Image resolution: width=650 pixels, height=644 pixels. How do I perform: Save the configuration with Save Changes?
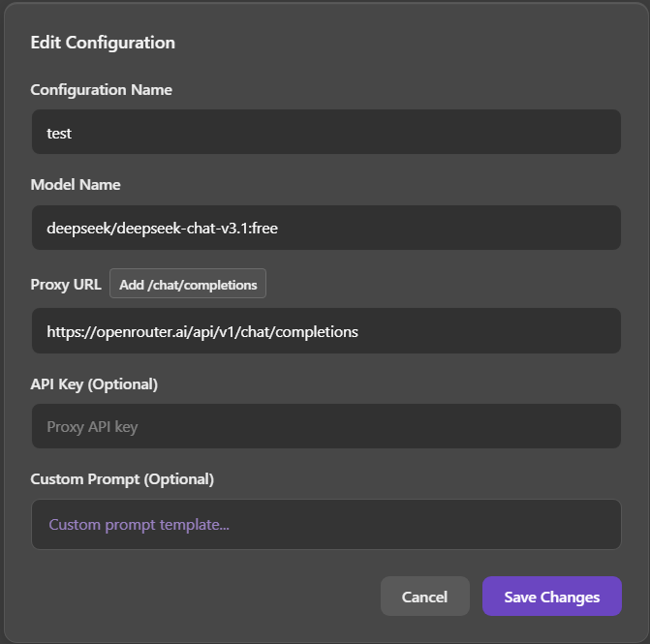[x=551, y=597]
